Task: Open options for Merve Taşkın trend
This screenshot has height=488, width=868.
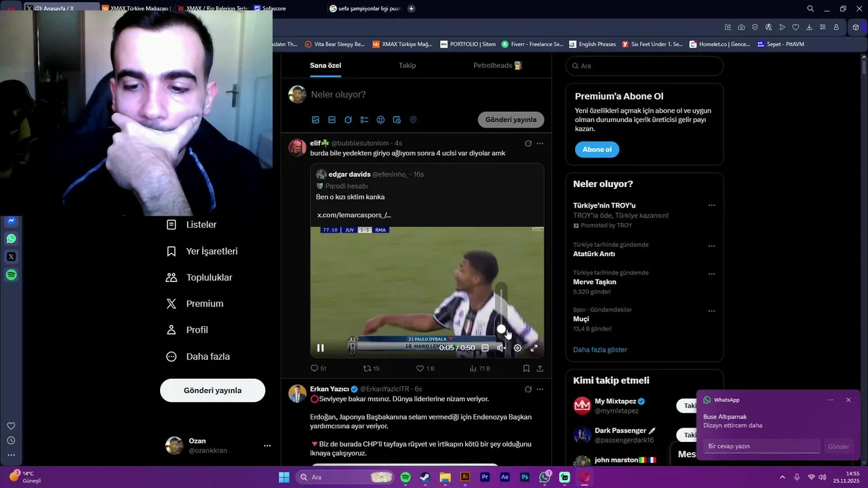Action: coord(711,274)
